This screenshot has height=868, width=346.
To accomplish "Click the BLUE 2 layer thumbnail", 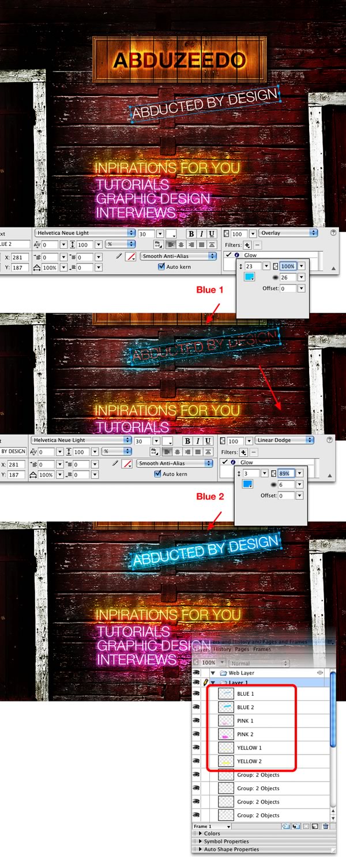I will coord(226,707).
